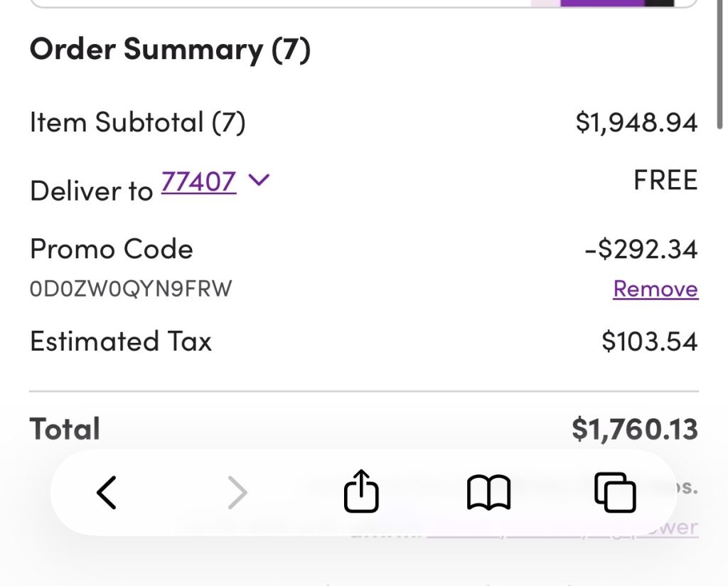The width and height of the screenshot is (728, 586).
Task: Click the black color block at top
Action: [658, 3]
